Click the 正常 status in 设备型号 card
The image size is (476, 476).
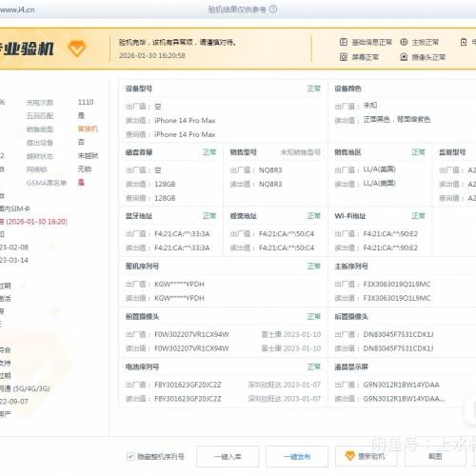pos(314,89)
